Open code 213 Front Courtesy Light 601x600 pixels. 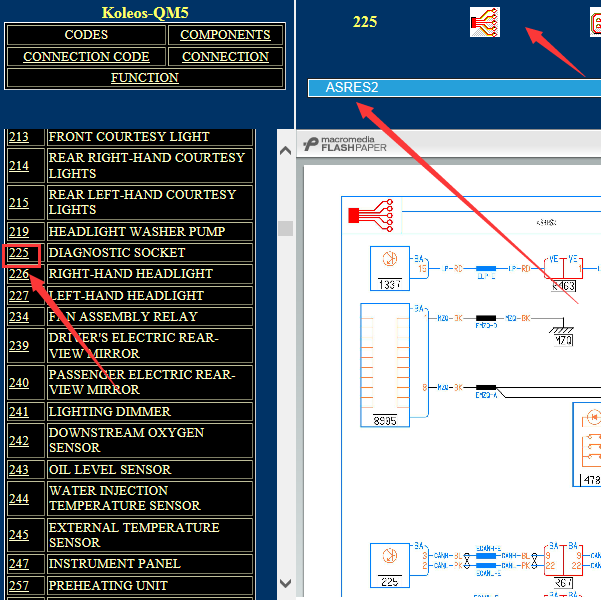(19, 136)
